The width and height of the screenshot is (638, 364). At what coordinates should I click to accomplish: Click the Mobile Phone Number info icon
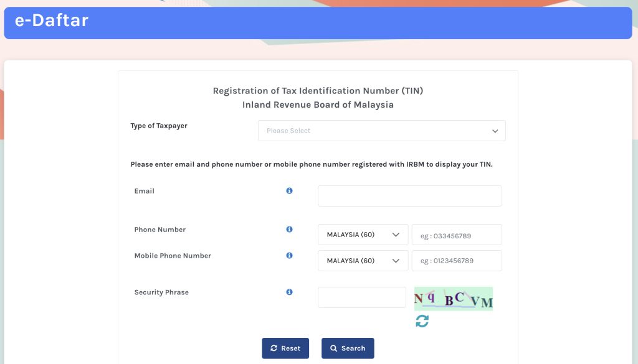click(x=289, y=256)
